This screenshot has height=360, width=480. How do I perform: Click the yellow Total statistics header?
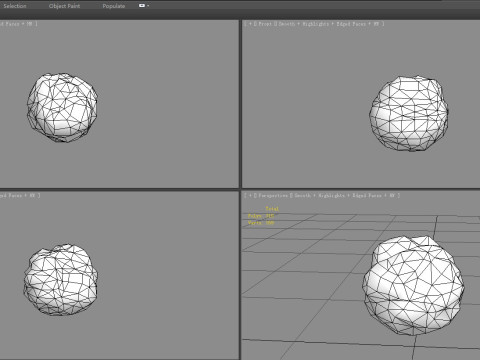272,209
